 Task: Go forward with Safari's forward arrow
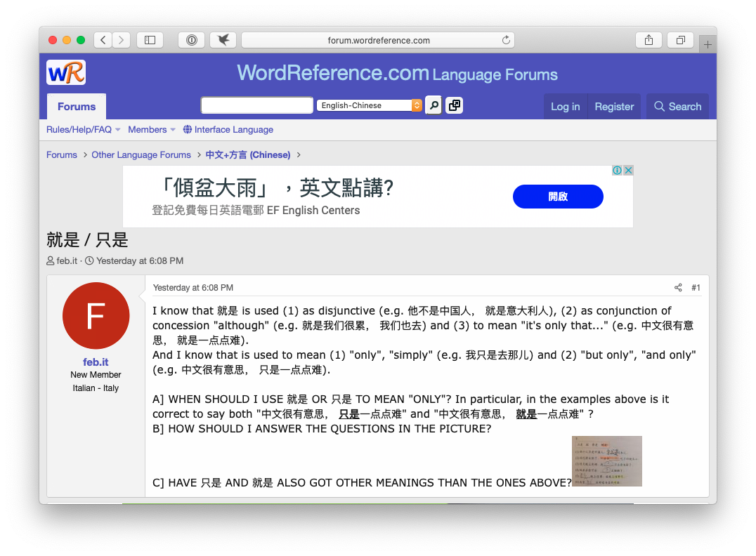coord(122,40)
